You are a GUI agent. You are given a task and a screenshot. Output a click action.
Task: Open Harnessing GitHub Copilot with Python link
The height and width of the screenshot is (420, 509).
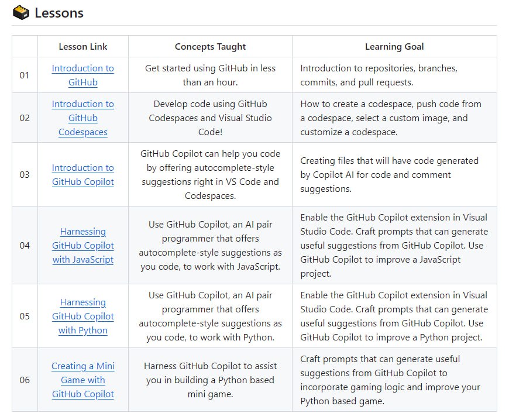(x=82, y=316)
